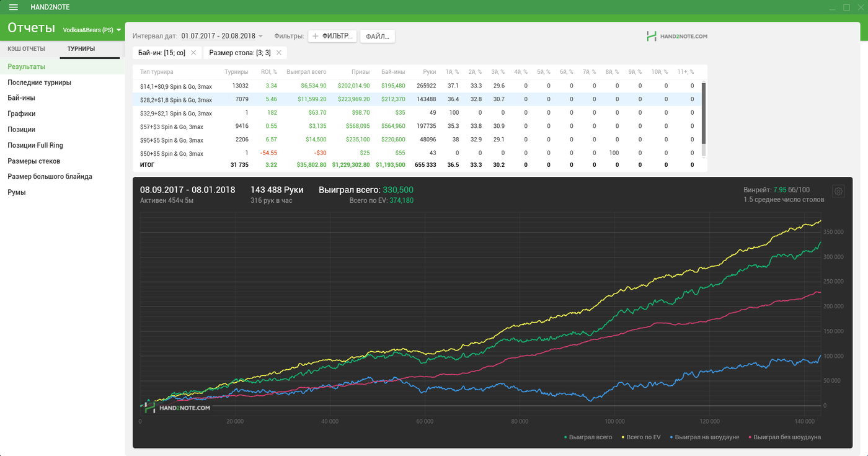Open the date interval dropdown
Image resolution: width=868 pixels, height=456 pixels.
pos(222,37)
